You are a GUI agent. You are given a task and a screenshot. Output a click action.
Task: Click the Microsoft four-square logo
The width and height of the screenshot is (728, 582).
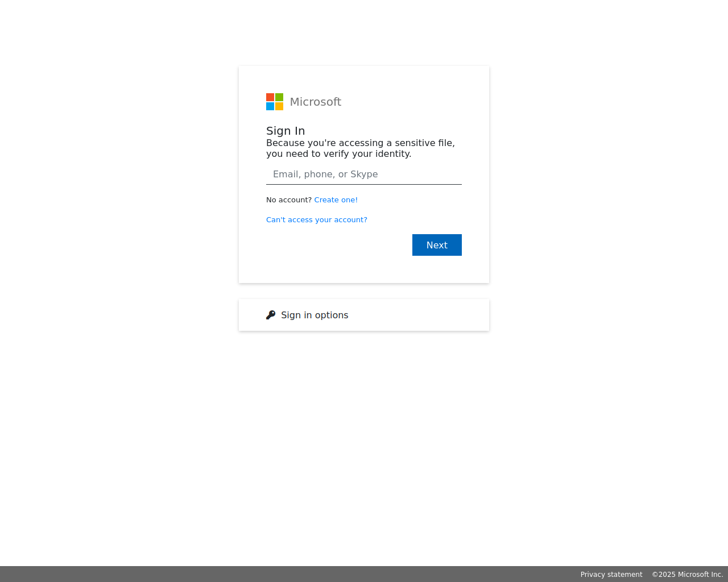[x=275, y=102]
